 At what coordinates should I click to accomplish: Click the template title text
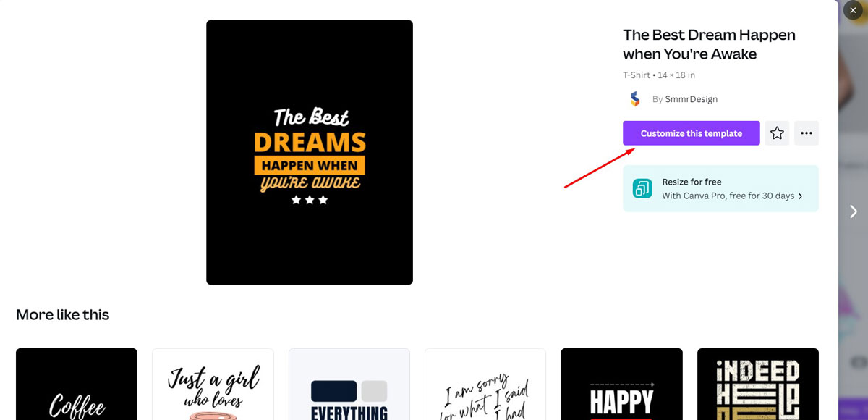[x=709, y=44]
